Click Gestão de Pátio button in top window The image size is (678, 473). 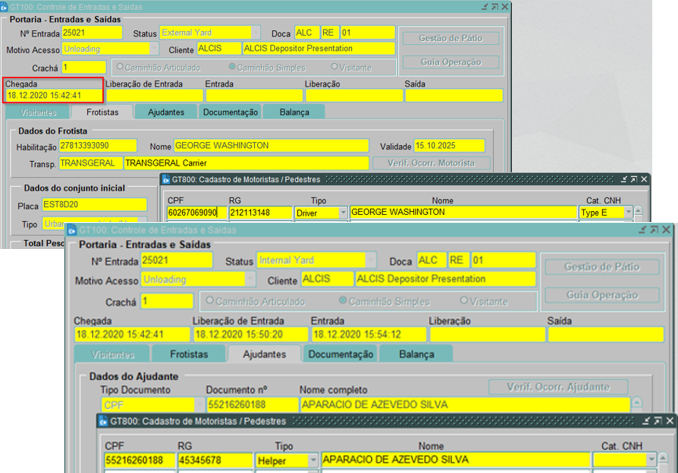(451, 38)
